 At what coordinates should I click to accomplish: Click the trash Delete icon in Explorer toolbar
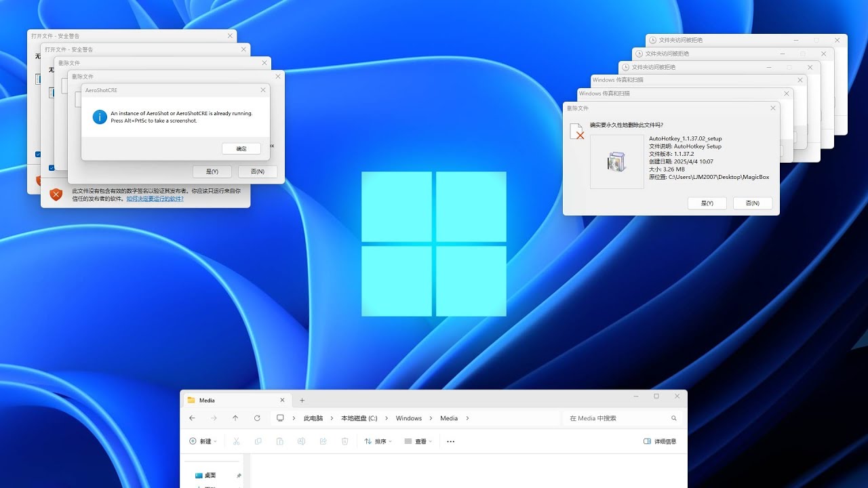click(345, 441)
